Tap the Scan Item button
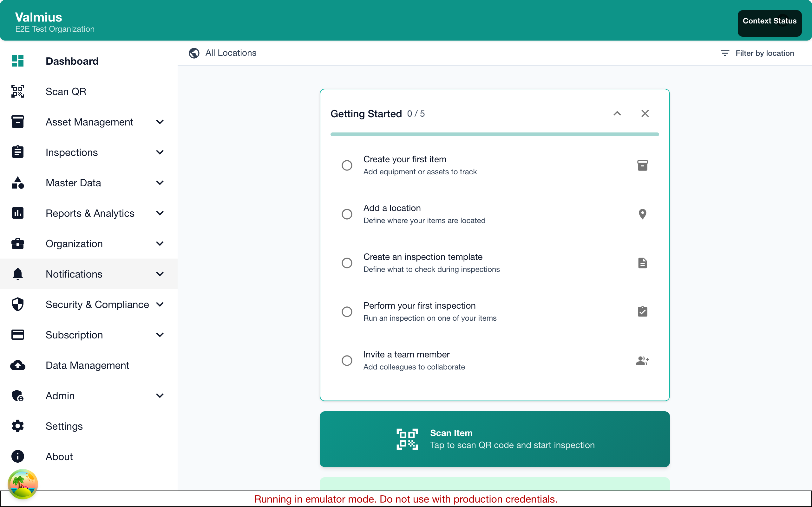812x507 pixels. 494,439
